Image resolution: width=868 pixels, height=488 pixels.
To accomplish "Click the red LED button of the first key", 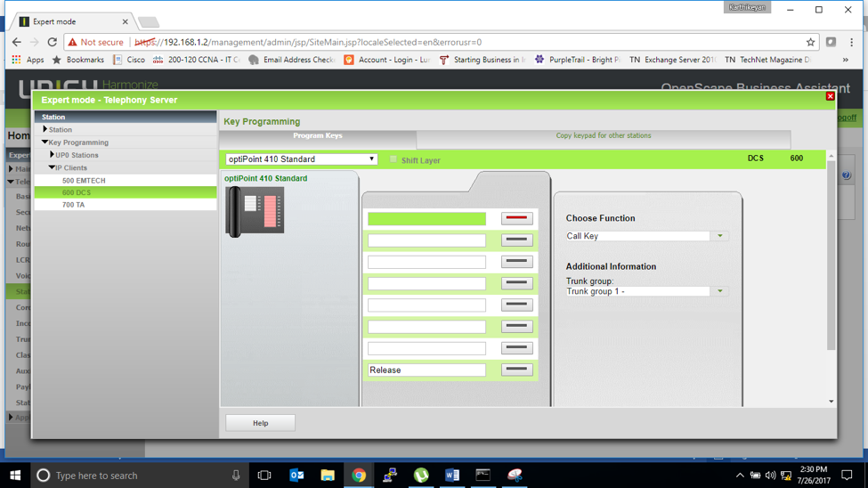I will point(516,218).
